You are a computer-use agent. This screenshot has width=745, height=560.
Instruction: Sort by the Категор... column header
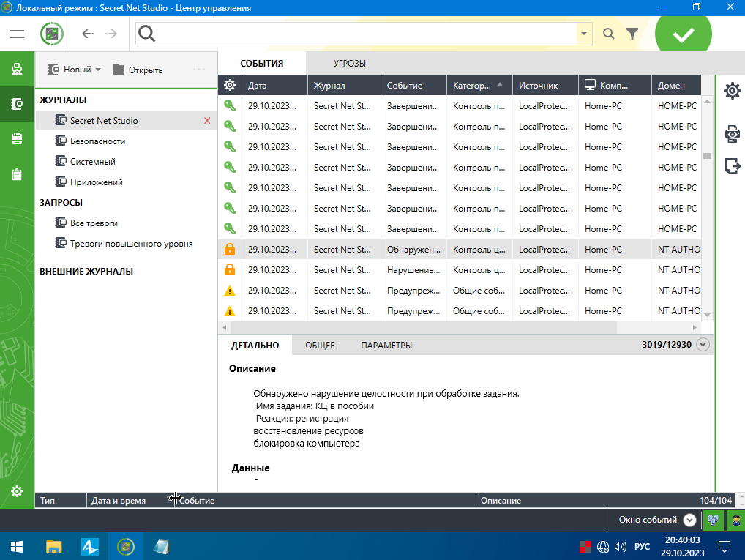pos(479,86)
